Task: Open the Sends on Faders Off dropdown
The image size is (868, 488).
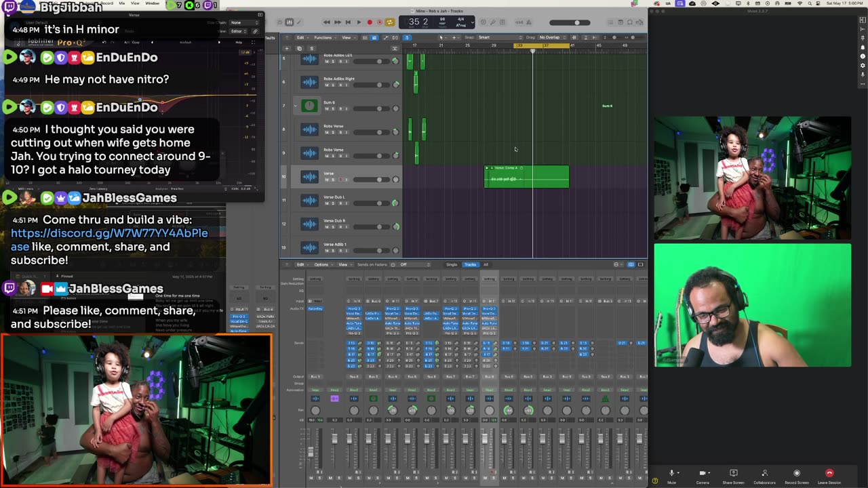Action: (415, 264)
